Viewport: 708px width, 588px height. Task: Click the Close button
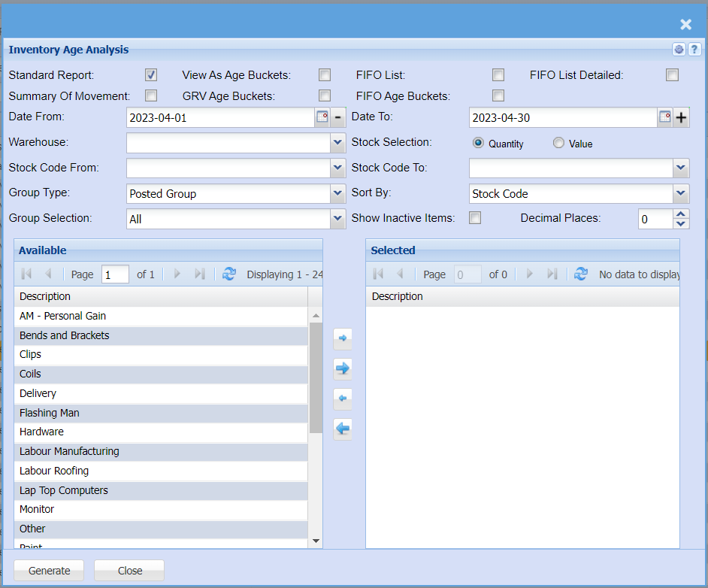tap(130, 571)
